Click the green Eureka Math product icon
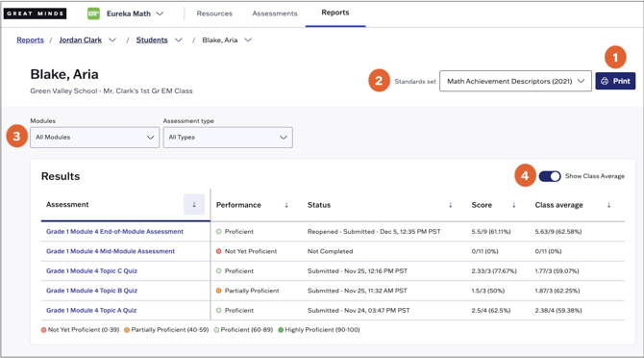Image resolution: width=644 pixels, height=358 pixels. (93, 13)
